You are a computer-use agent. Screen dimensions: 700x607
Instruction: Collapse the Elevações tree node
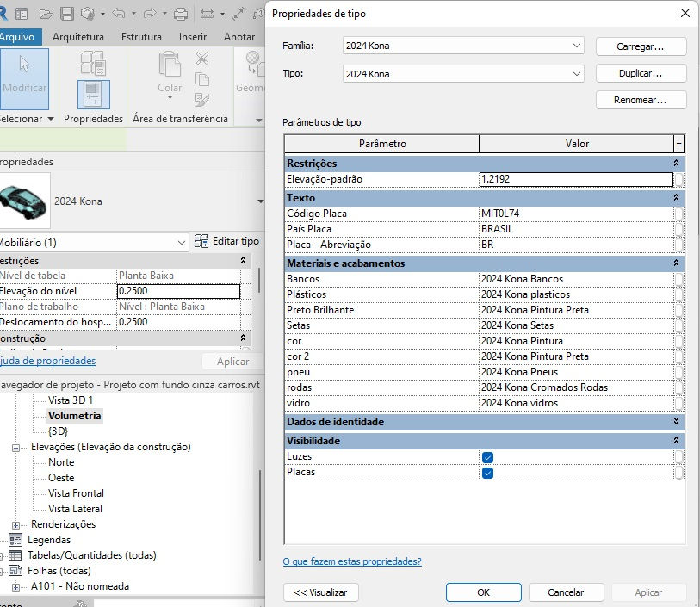pyautogui.click(x=15, y=448)
